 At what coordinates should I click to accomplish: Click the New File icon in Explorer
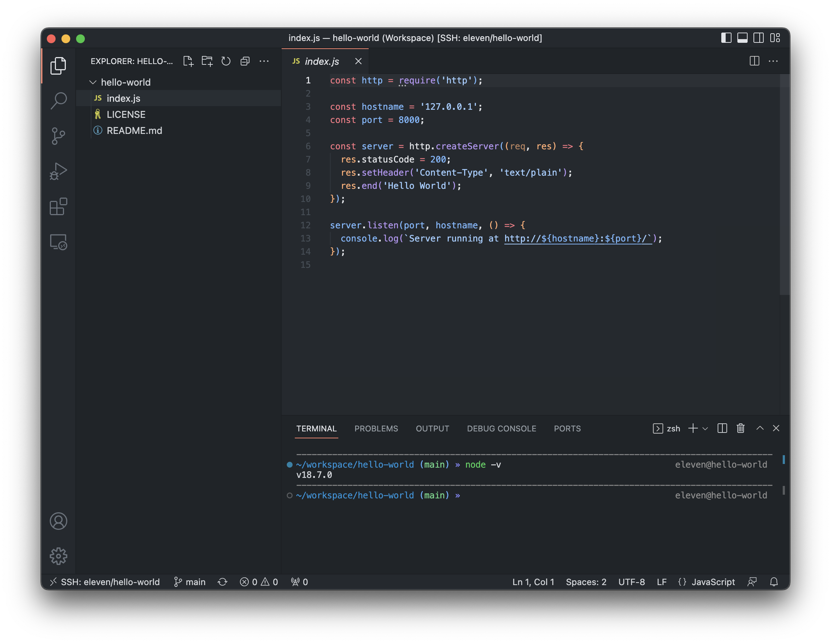(188, 61)
